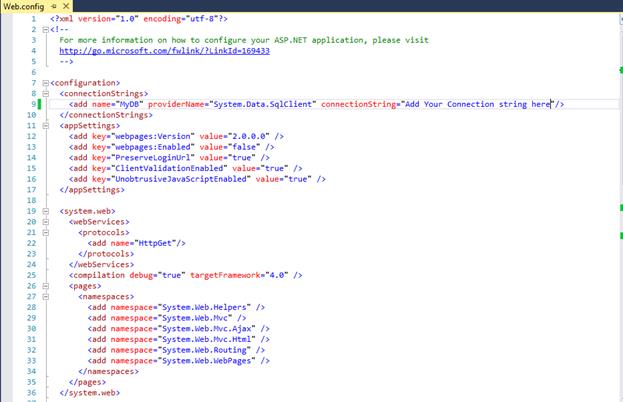623x402 pixels.
Task: Click the "UnobtrusiveJavaScriptEnabled" key
Action: click(181, 179)
